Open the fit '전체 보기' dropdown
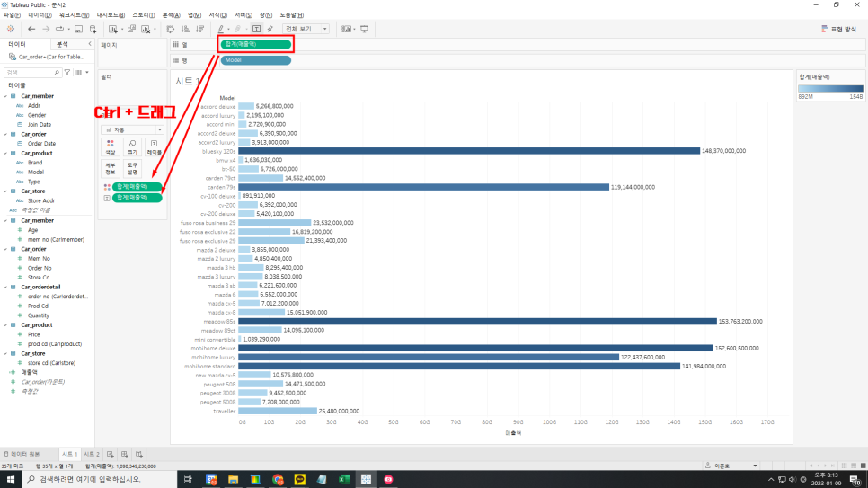Viewport: 868px width, 488px height. coord(306,29)
